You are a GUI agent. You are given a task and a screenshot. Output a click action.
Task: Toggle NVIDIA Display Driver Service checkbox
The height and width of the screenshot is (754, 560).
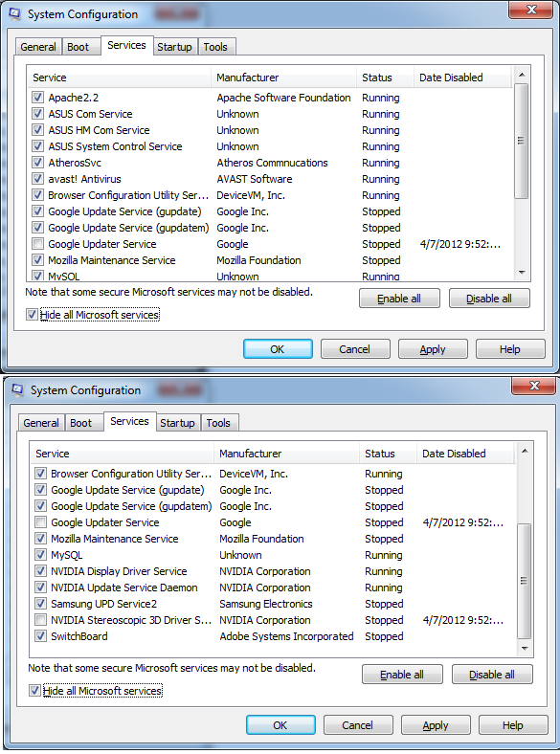[x=40, y=571]
